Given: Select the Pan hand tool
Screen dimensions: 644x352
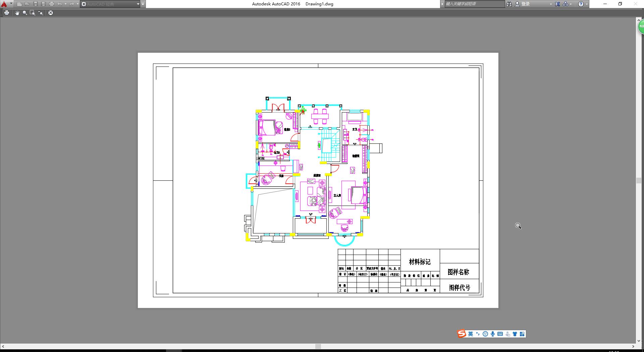Looking at the screenshot, I should coord(17,13).
